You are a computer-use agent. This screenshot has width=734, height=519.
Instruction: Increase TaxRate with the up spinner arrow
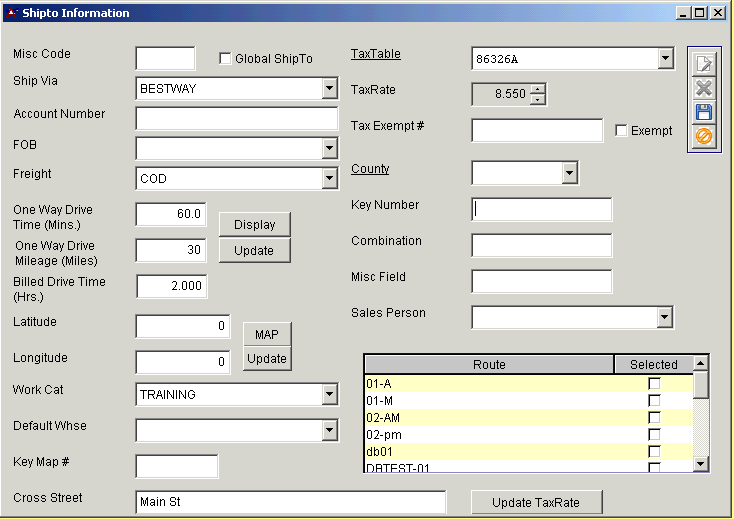[x=538, y=89]
